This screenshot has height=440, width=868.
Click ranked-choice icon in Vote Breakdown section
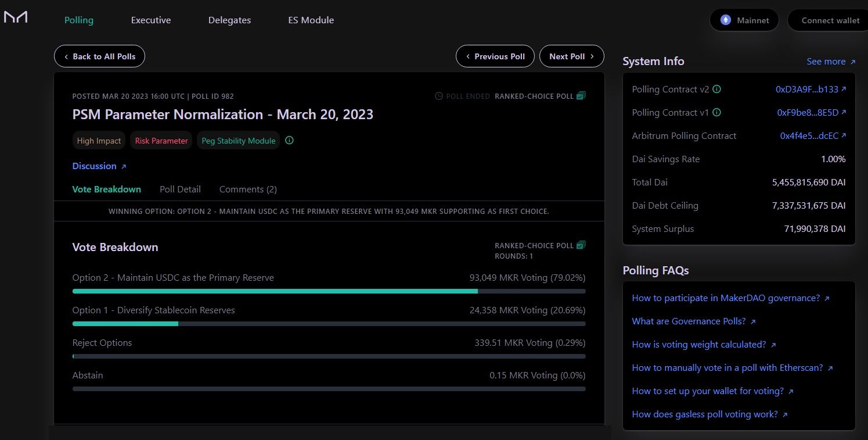[x=581, y=245]
